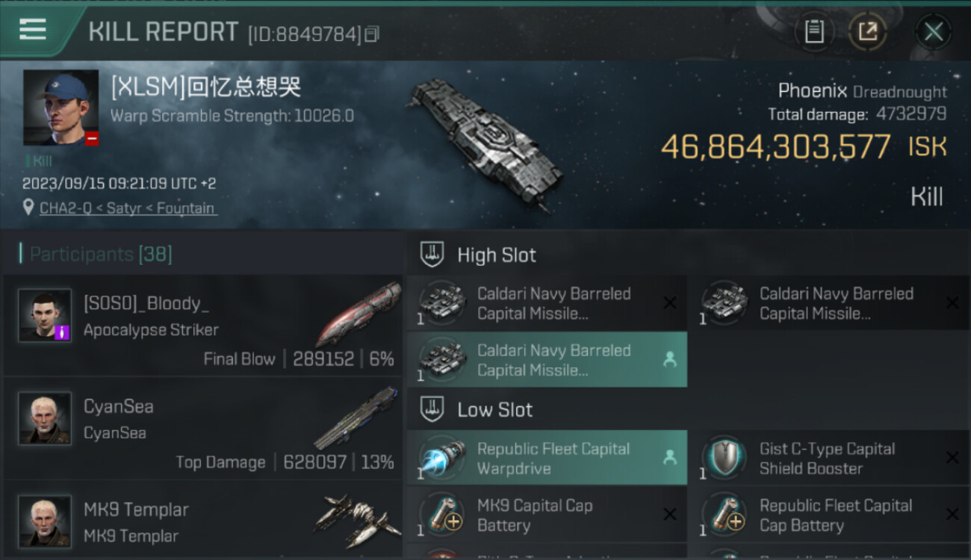This screenshot has height=560, width=971.
Task: Share kill report via export icon
Action: (867, 31)
